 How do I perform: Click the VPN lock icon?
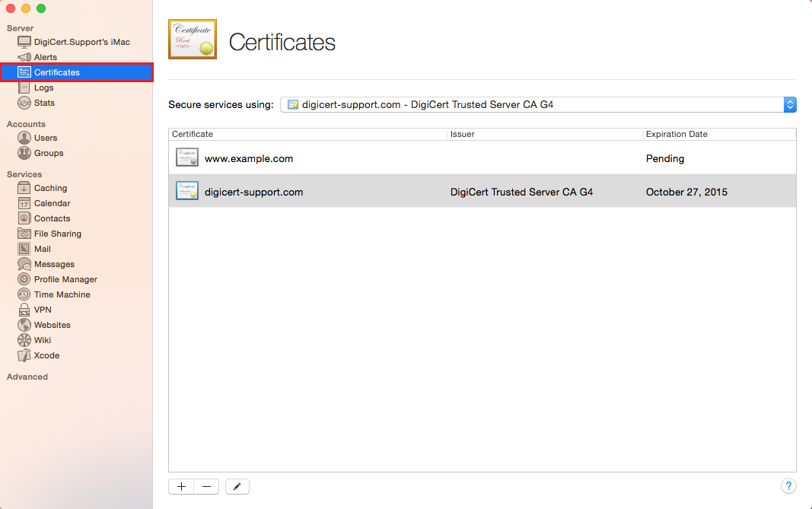(x=24, y=310)
